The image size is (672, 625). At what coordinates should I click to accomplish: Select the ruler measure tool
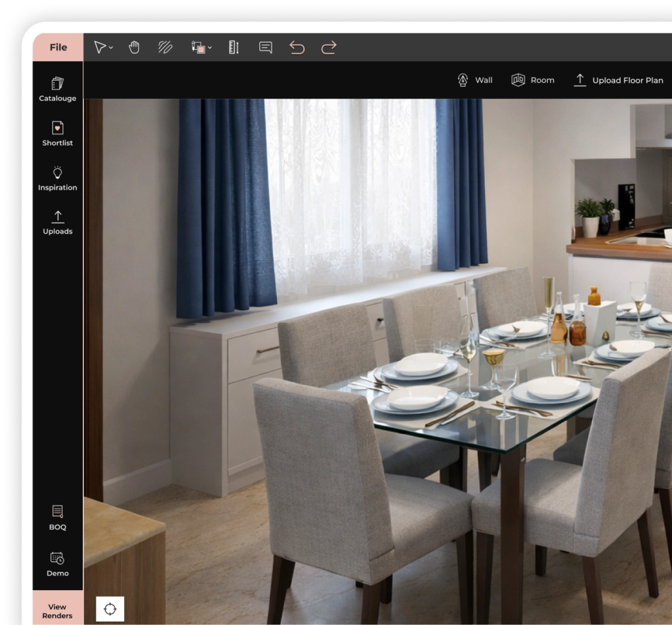234,47
